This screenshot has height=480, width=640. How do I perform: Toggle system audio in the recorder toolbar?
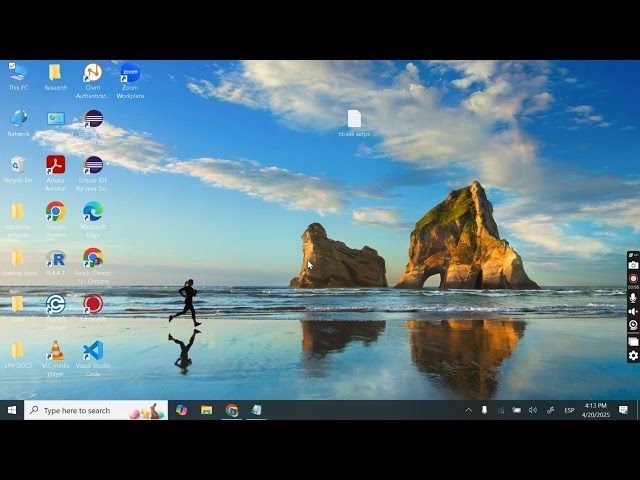(633, 311)
